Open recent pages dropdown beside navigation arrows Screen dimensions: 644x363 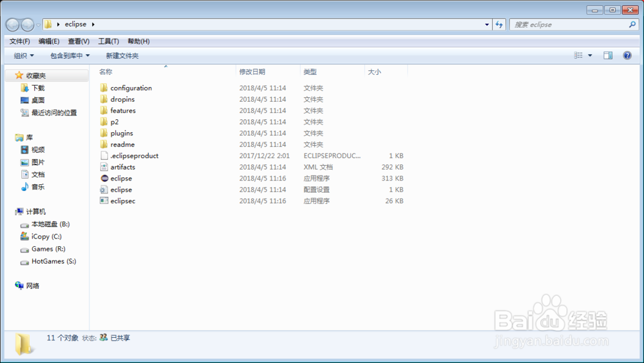pos(38,25)
